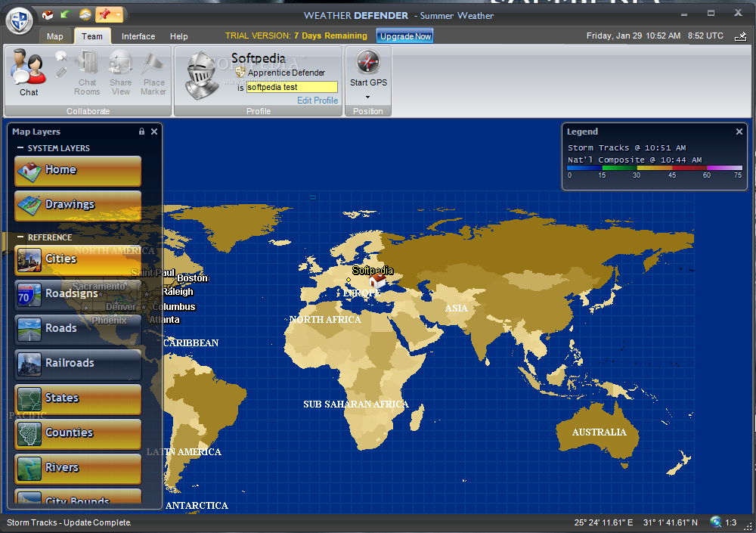Click the magnifier zoom icon in status bar

pos(716,522)
